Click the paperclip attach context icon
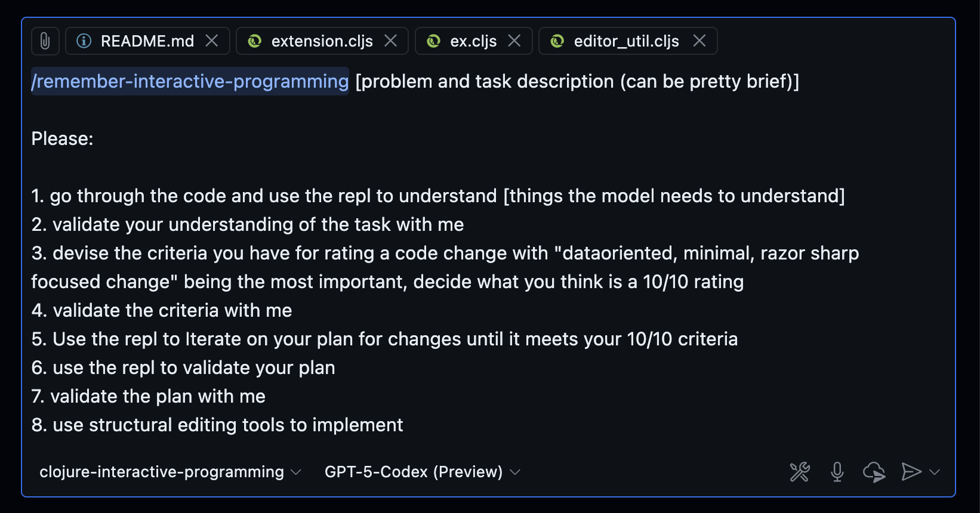 point(45,41)
